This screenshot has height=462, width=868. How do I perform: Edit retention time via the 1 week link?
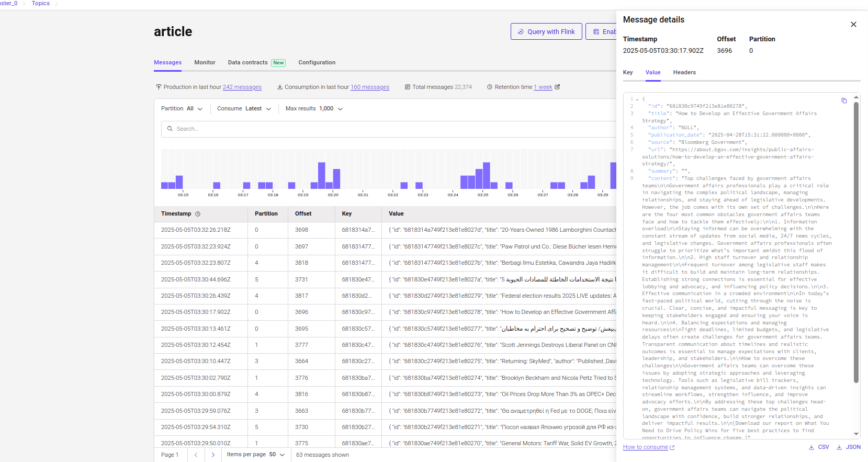point(543,87)
